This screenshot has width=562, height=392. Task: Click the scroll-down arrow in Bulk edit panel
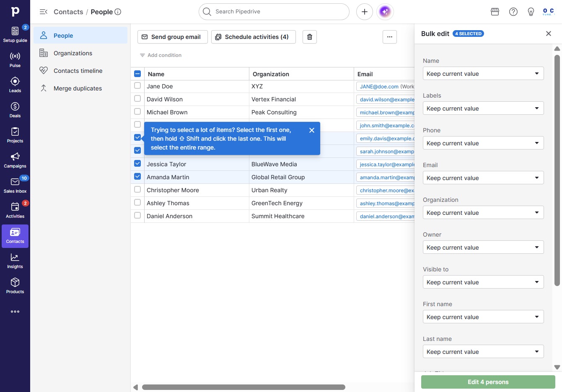tap(557, 367)
